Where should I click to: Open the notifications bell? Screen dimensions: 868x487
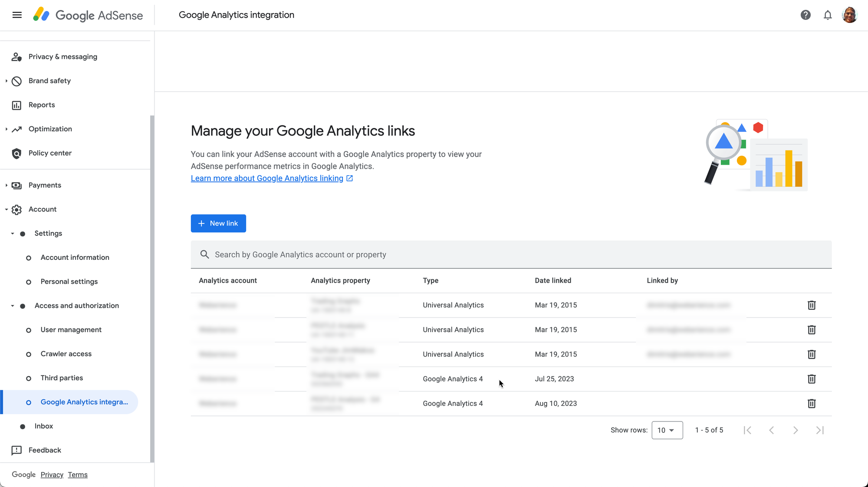point(828,15)
